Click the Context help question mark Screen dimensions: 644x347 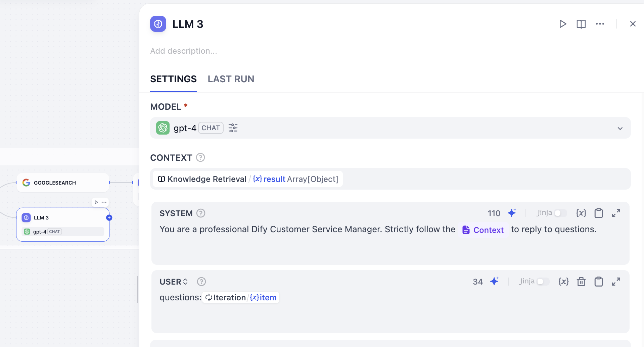200,157
